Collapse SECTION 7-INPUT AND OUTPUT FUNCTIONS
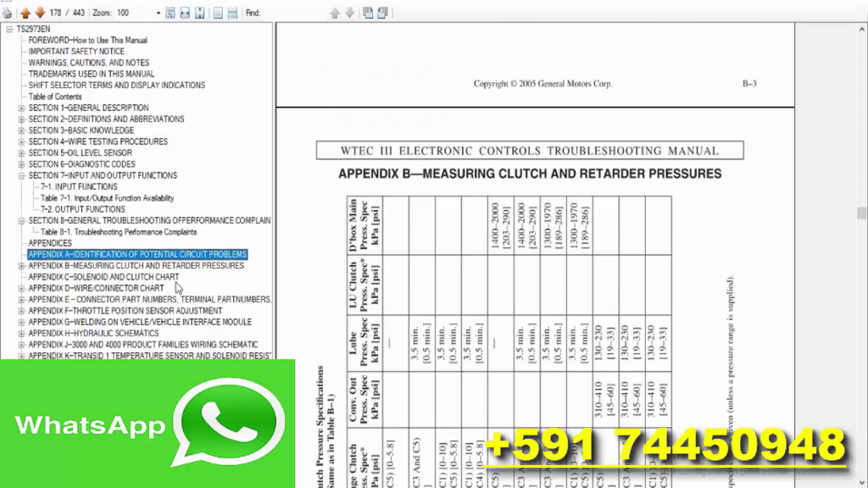Image resolution: width=868 pixels, height=488 pixels. [x=20, y=175]
